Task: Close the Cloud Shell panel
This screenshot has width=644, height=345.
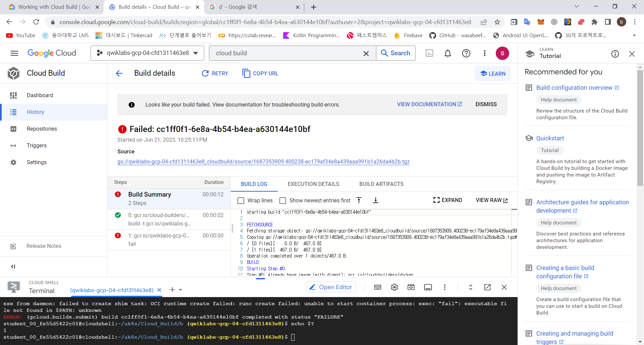Action: click(x=504, y=287)
